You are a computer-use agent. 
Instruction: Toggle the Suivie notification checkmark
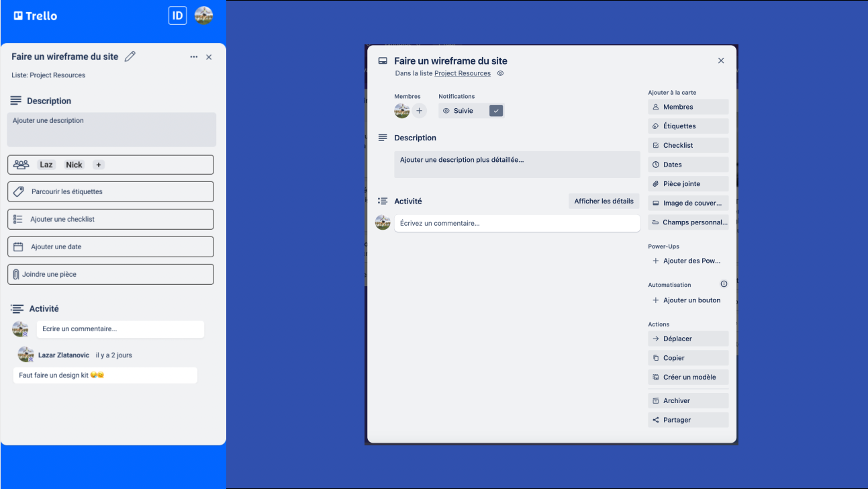[495, 110]
